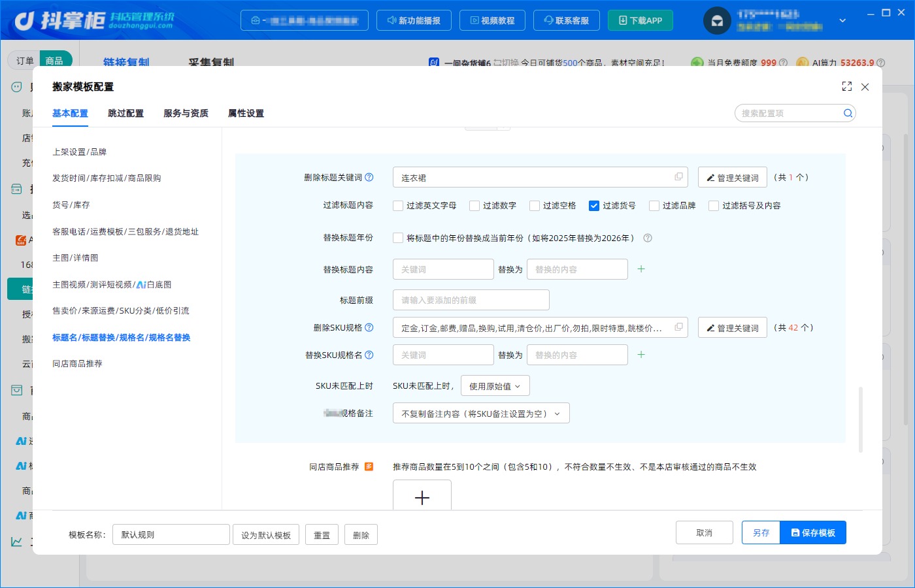Open keyword popup icon in 连衣裙 field
Viewport: 915px width, 588px height.
(x=678, y=177)
